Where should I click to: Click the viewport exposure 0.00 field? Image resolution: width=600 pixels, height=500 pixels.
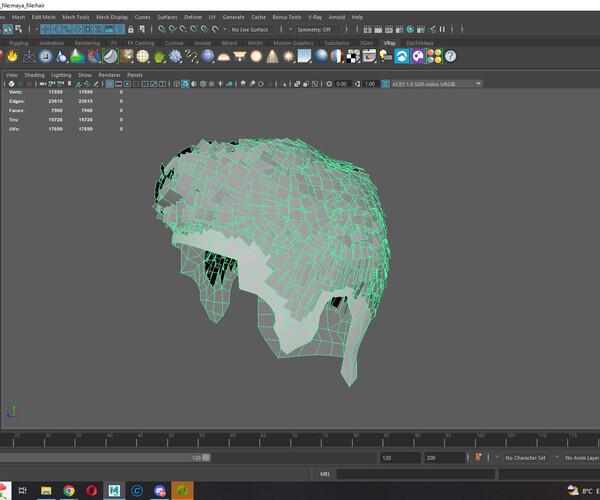pyautogui.click(x=342, y=84)
